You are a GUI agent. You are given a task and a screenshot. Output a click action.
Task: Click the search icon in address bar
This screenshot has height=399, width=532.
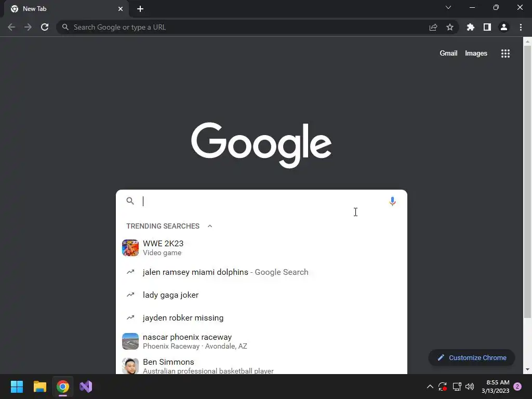pyautogui.click(x=65, y=27)
